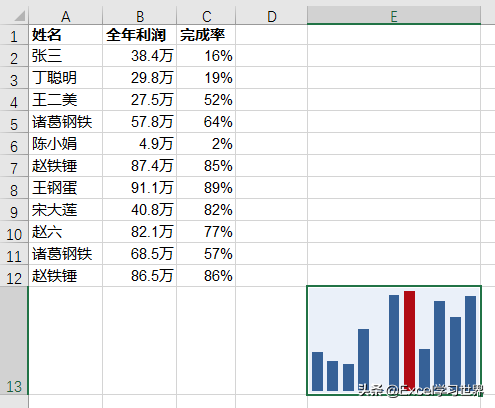The height and width of the screenshot is (408, 495).
Task: Select the 77% completion cell
Action: tap(206, 232)
